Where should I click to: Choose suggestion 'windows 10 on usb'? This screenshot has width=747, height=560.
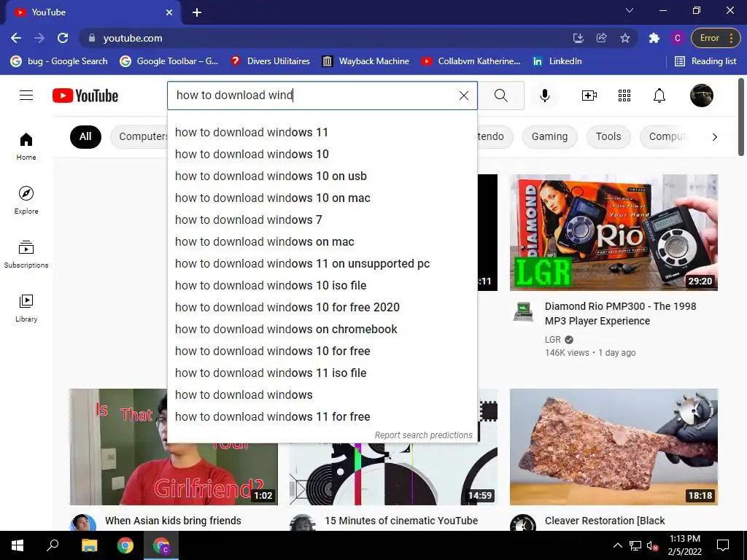point(322,176)
